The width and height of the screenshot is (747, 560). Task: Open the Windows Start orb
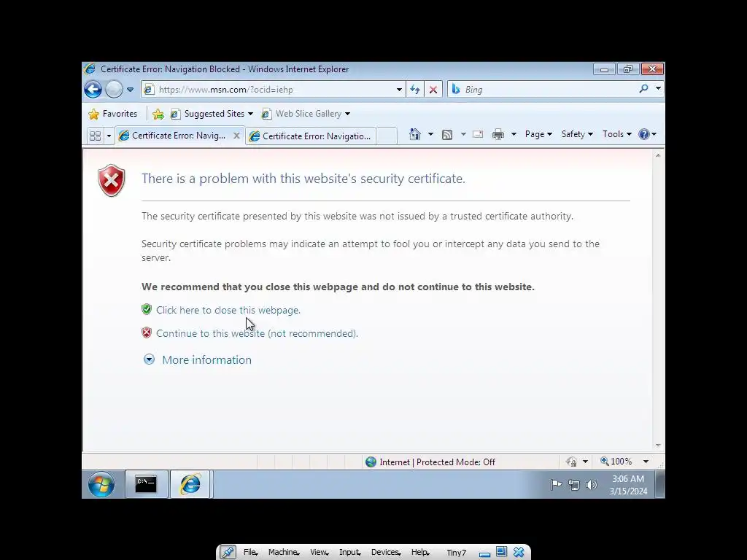click(101, 484)
